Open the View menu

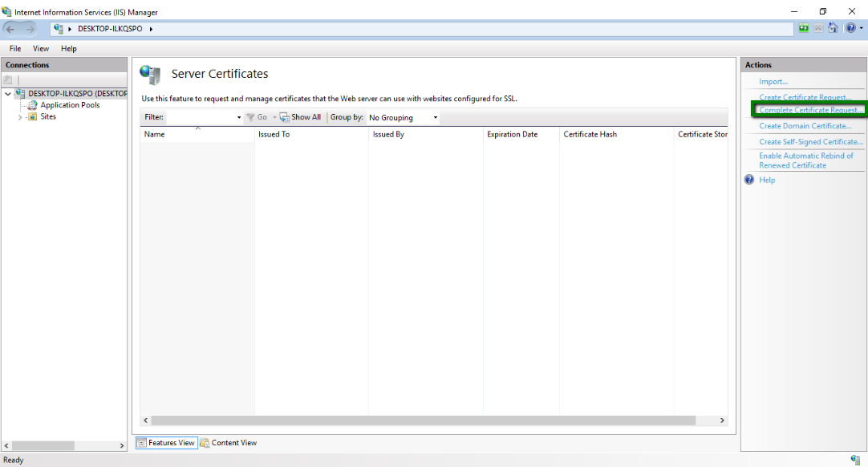[x=40, y=49]
